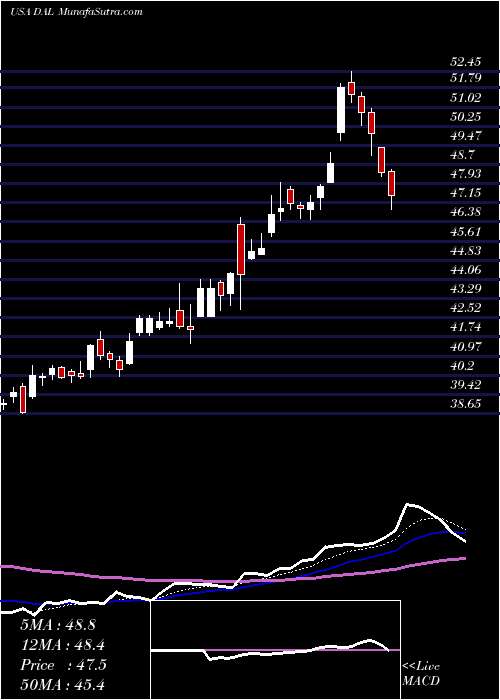Viewport: 500px width, 700px height.
Task: Click the 46.38 price axis label
Action: click(x=466, y=212)
